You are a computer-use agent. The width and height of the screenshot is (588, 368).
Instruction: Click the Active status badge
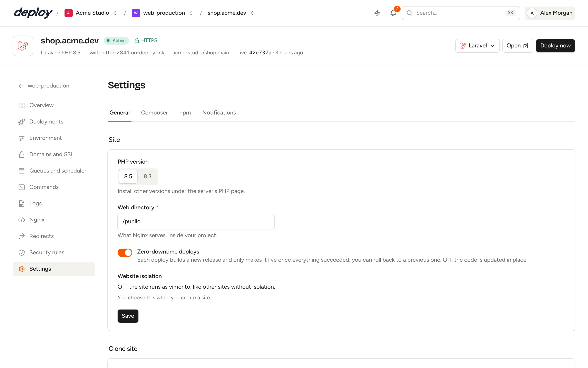pyautogui.click(x=116, y=41)
